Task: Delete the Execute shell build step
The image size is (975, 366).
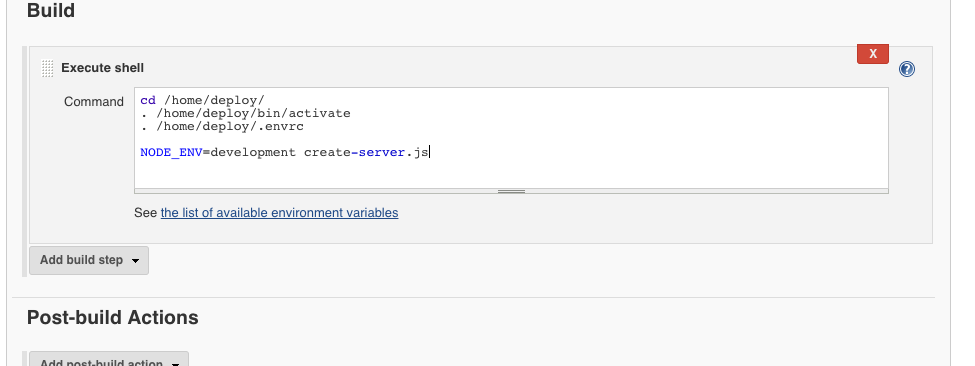Action: [x=872, y=54]
